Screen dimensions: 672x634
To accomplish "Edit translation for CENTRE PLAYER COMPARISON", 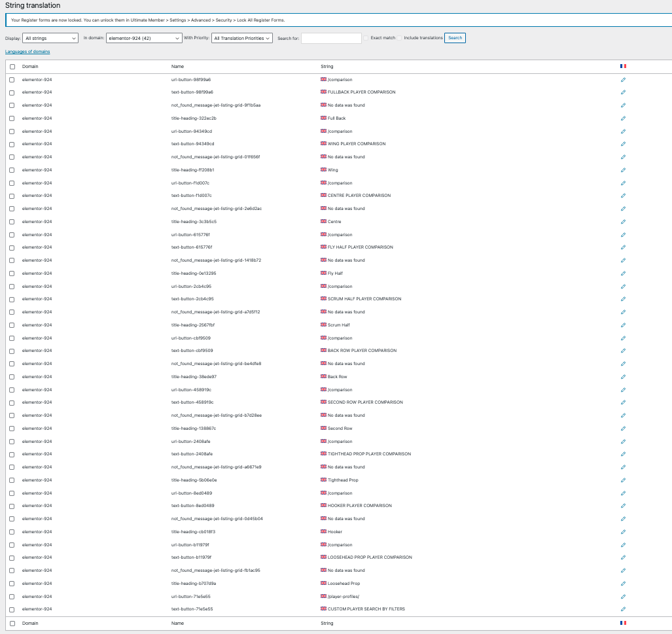I will pos(623,196).
